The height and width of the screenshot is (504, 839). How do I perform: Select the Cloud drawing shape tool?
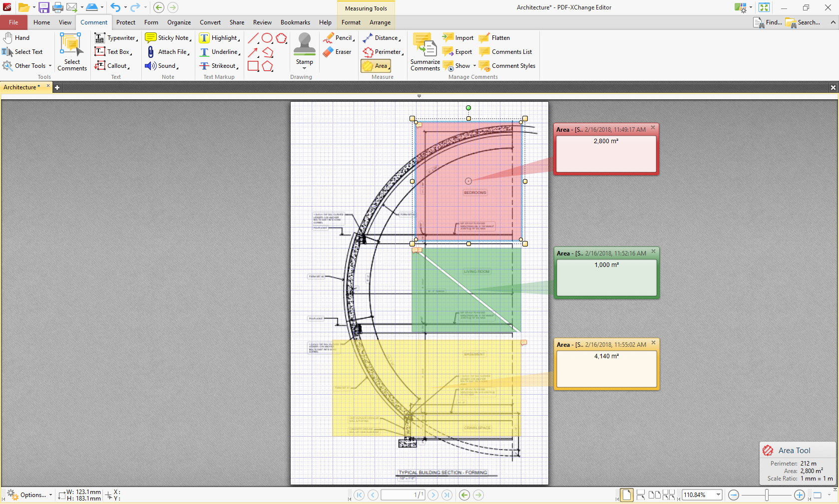pyautogui.click(x=282, y=38)
